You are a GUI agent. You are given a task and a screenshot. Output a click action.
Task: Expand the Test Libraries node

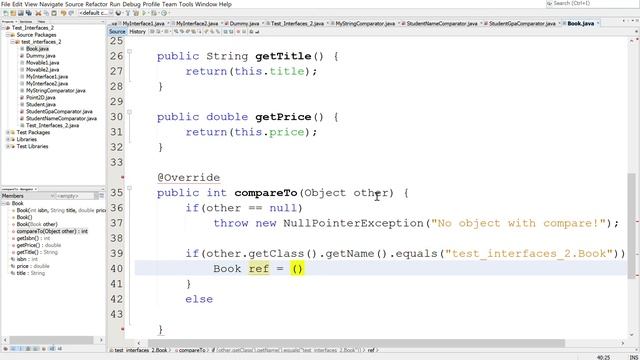pyautogui.click(x=8, y=146)
